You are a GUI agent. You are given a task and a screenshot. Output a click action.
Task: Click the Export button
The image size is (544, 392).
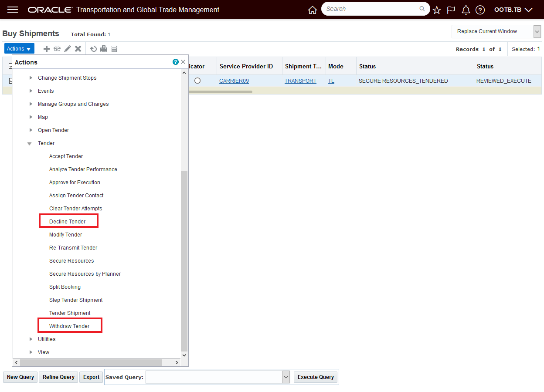[x=91, y=377]
